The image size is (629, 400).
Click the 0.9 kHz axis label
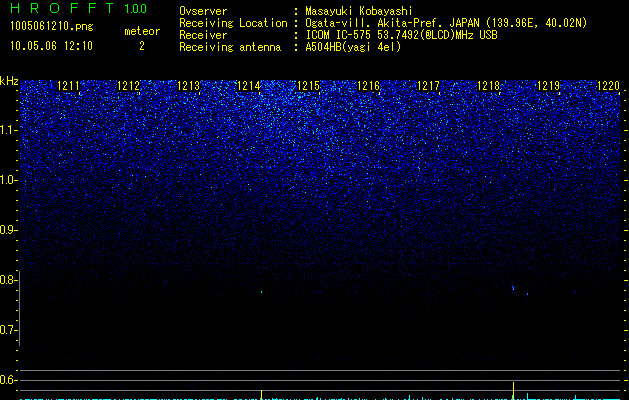pos(8,230)
